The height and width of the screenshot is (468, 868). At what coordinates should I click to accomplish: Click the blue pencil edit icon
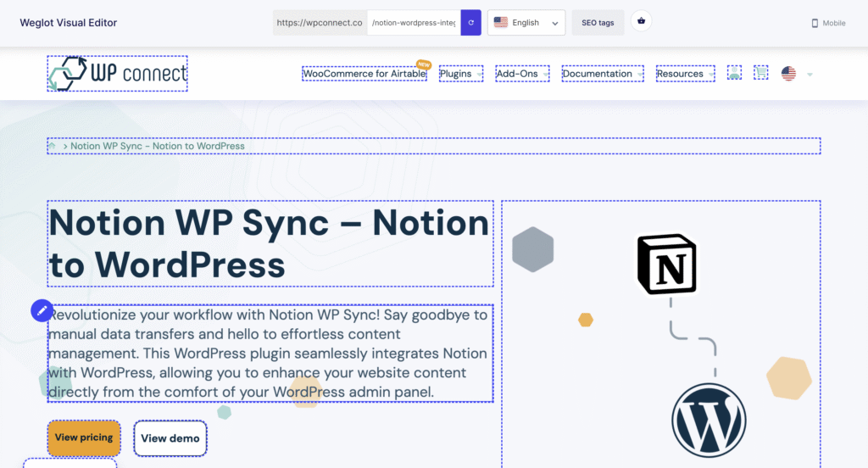coord(42,310)
